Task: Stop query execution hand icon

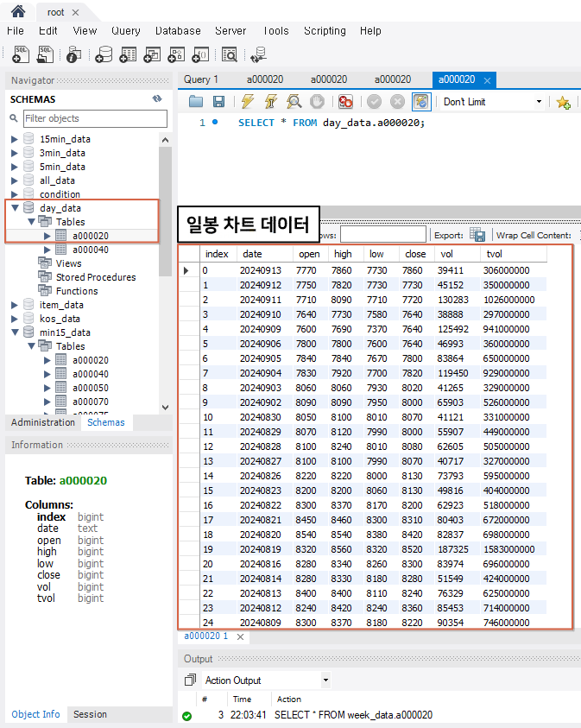Action: tap(317, 101)
